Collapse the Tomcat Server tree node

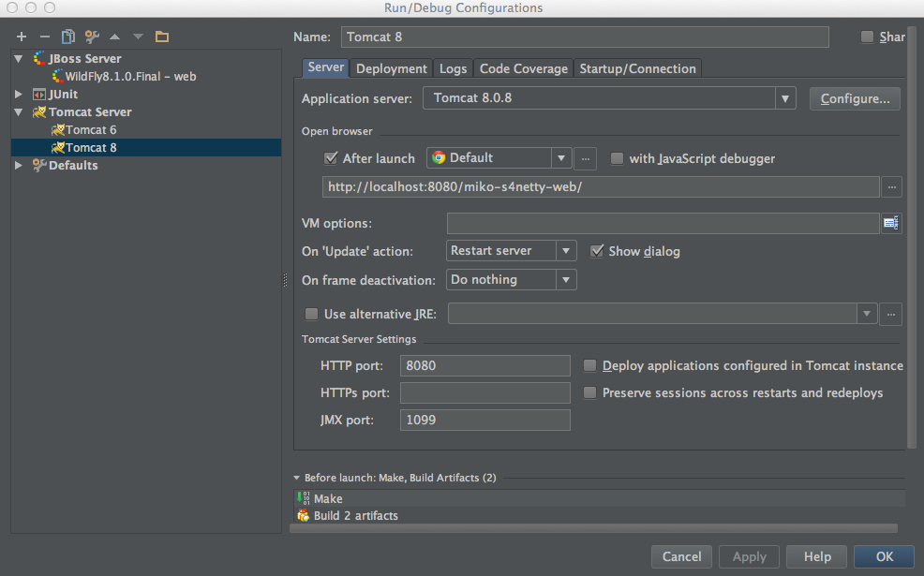coord(19,111)
